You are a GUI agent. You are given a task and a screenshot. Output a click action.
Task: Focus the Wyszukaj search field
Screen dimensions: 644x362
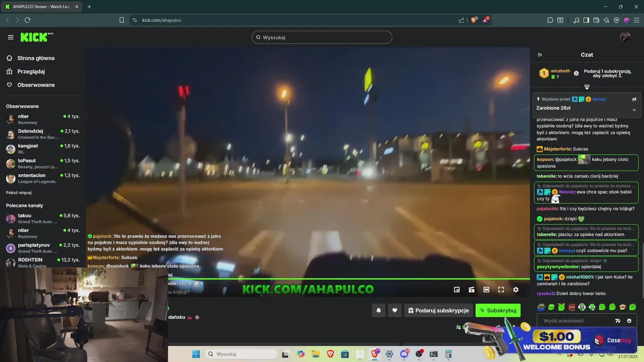click(x=322, y=37)
